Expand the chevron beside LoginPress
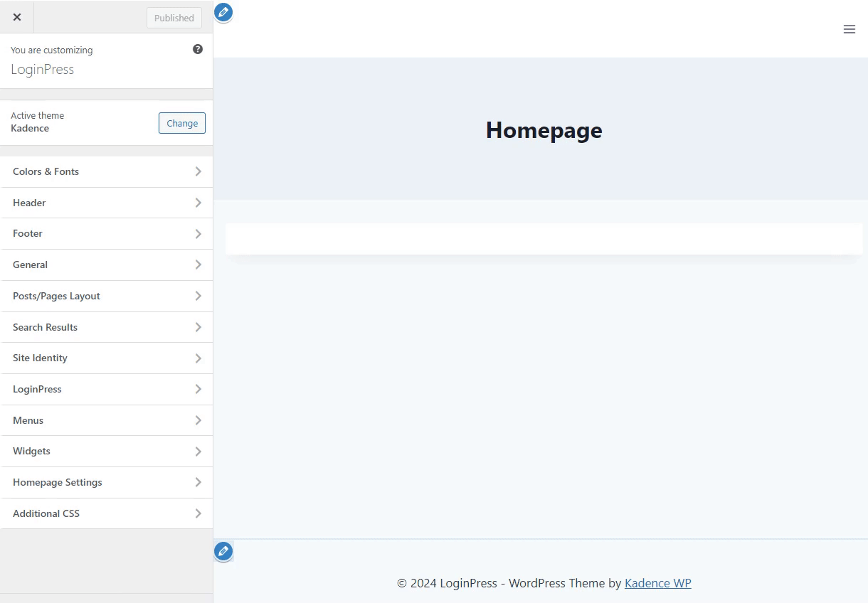Viewport: 868px width, 603px height. [198, 389]
